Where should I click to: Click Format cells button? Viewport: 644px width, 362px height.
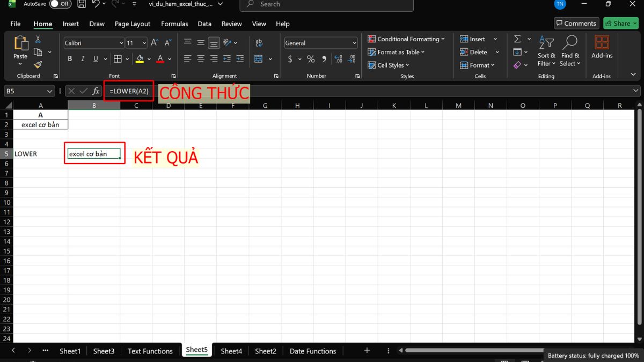(x=477, y=65)
